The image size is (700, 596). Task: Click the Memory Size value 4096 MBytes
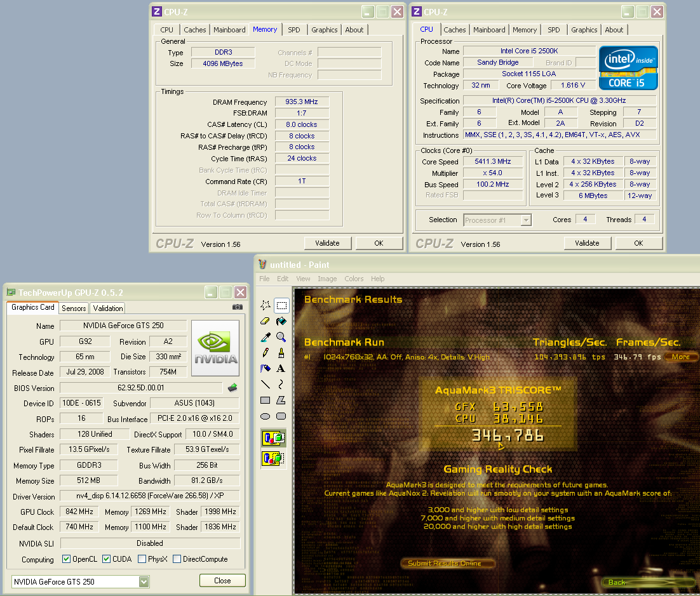223,63
